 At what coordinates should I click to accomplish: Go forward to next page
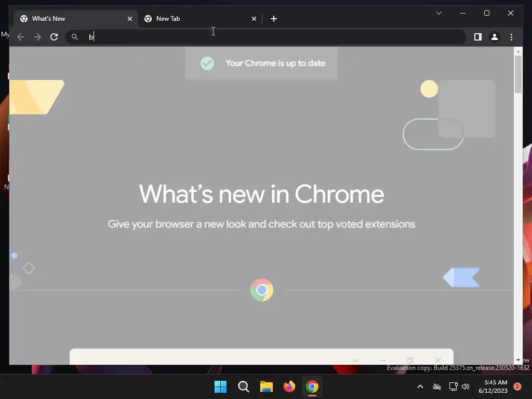37,37
